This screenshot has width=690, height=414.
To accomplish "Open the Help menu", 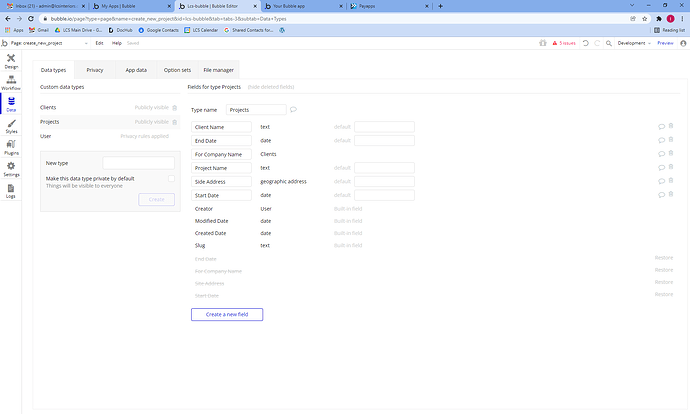I will tap(117, 43).
